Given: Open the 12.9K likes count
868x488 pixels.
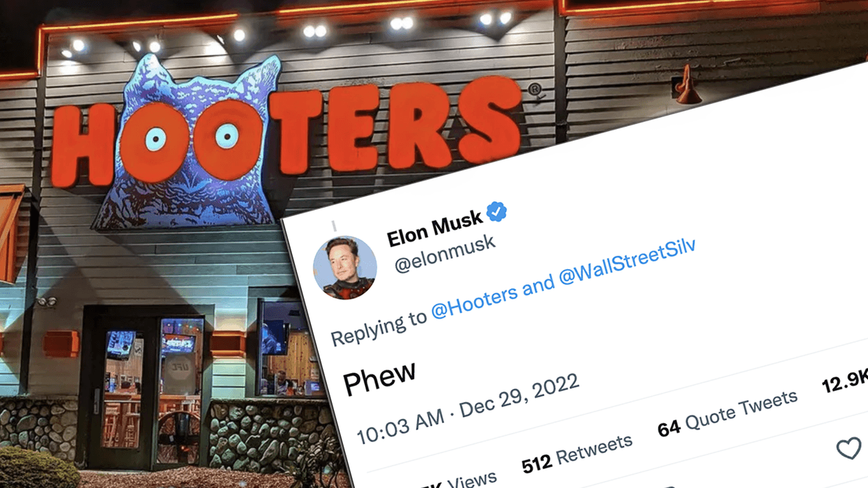Looking at the screenshot, I should pos(844,380).
